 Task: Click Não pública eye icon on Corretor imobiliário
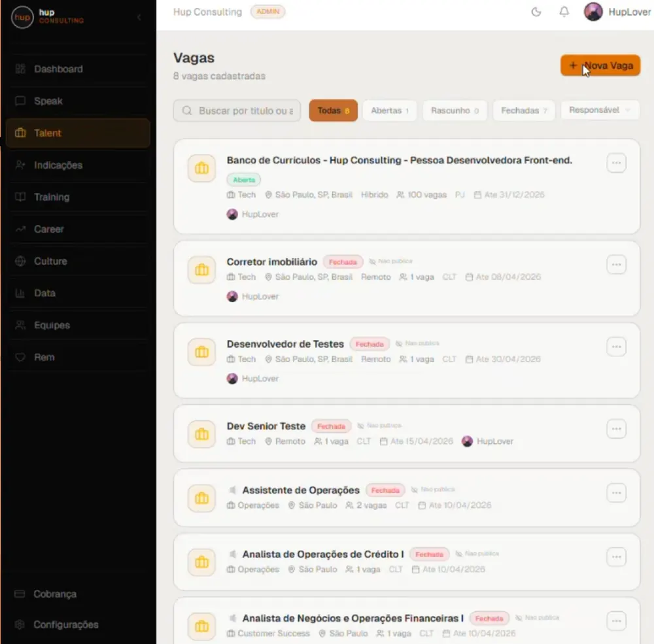pos(373,262)
